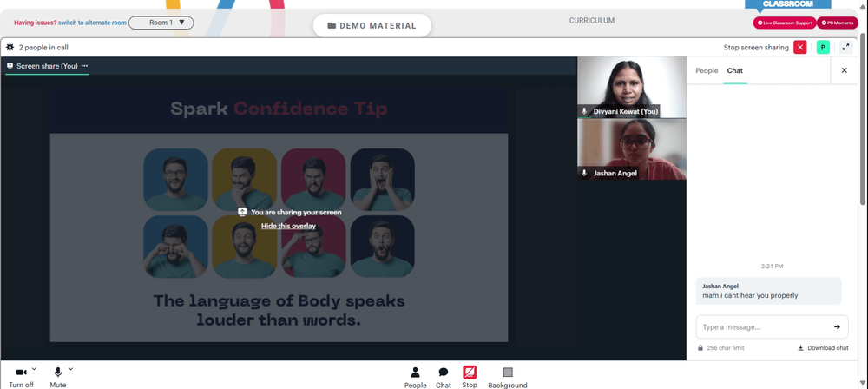Viewport: 868px width, 389px height.
Task: Download chat transcript
Action: (x=823, y=348)
